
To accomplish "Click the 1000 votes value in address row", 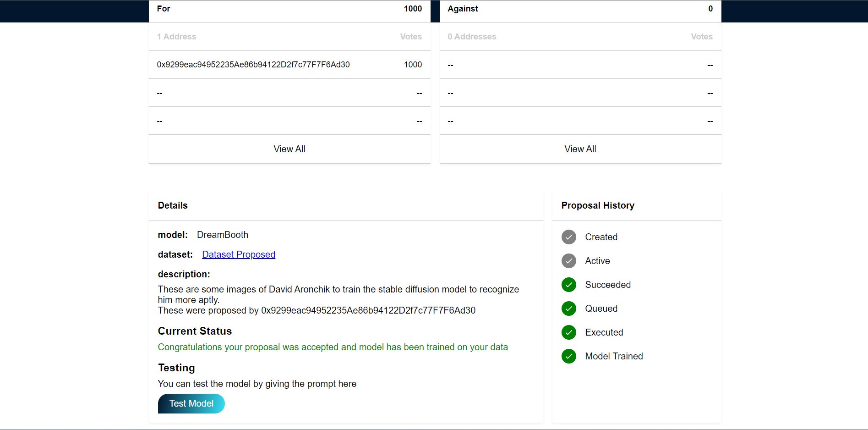I will [x=413, y=65].
